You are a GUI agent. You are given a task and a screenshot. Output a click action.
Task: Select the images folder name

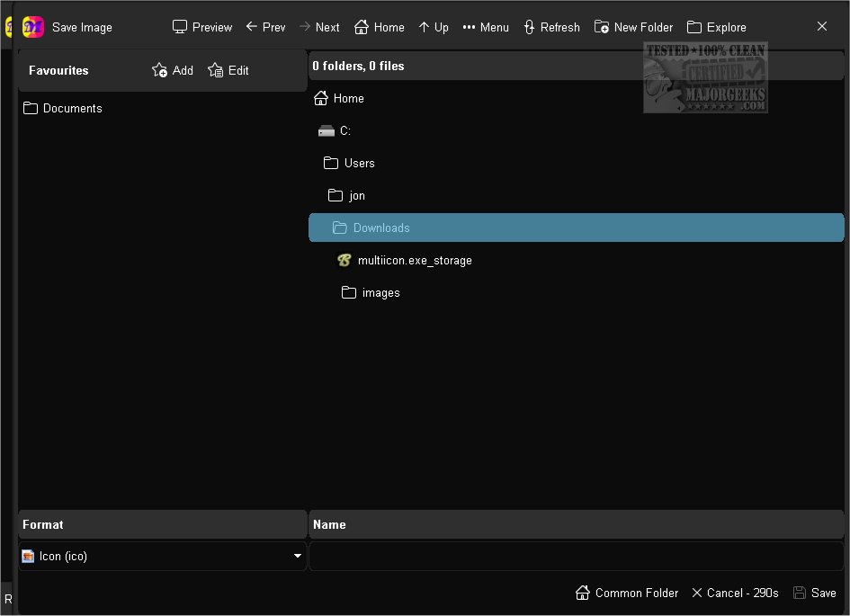[381, 293]
